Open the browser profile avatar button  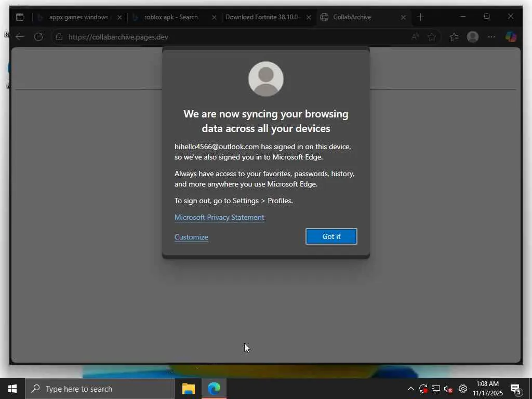pos(473,37)
